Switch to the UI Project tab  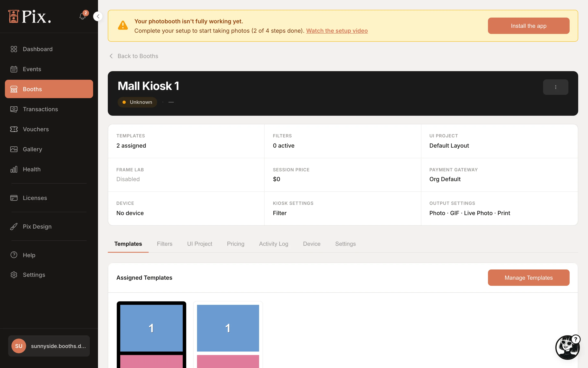[199, 244]
